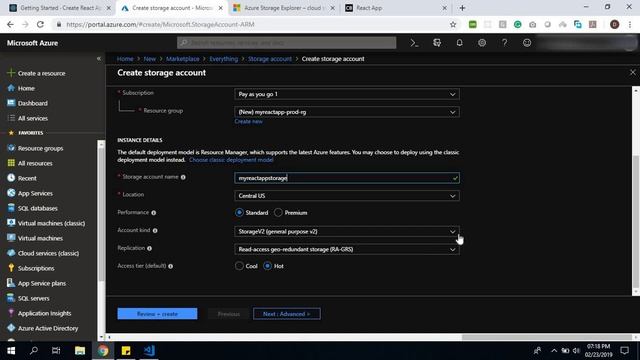640x360 pixels.
Task: Open Visual Studio Code from taskbar
Action: [x=149, y=351]
